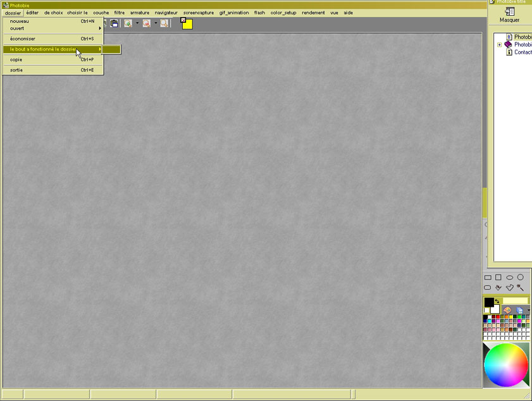The width and height of the screenshot is (532, 401).
Task: Select the ellipse selection shape tool
Action: click(x=509, y=278)
